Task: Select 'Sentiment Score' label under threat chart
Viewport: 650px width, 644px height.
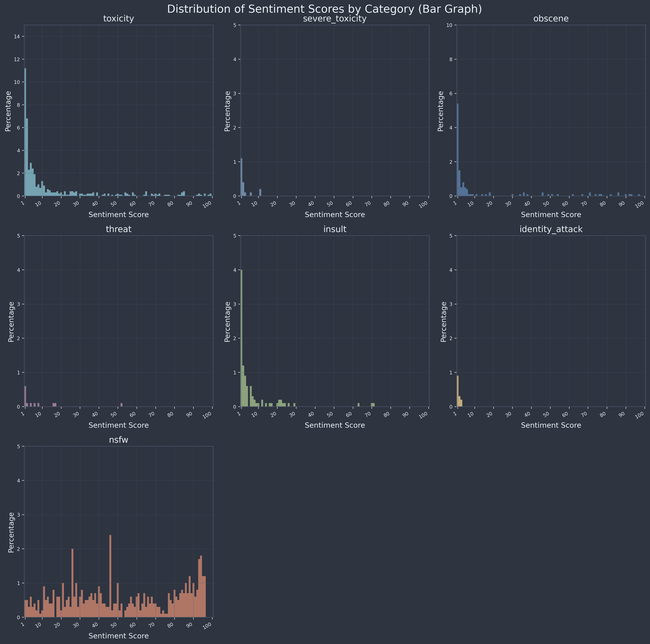Action: (x=118, y=425)
